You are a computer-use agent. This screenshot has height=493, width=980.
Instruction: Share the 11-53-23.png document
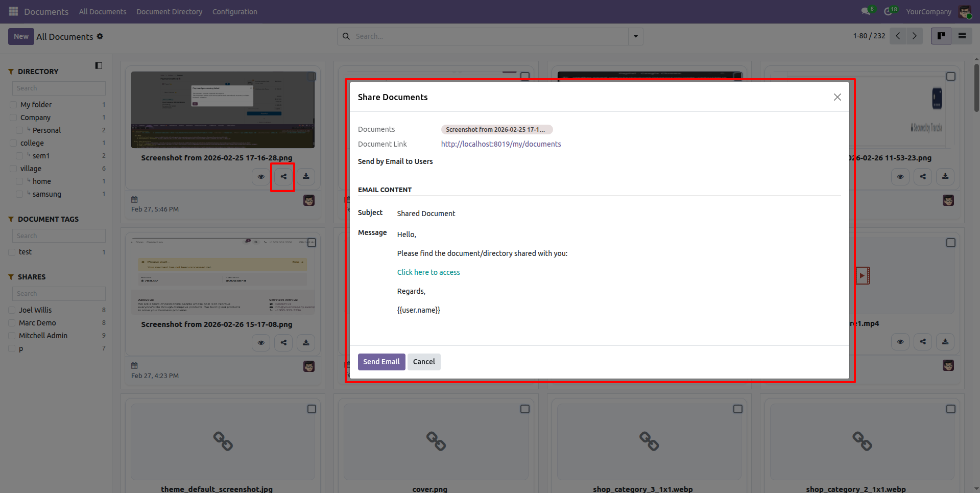click(923, 177)
